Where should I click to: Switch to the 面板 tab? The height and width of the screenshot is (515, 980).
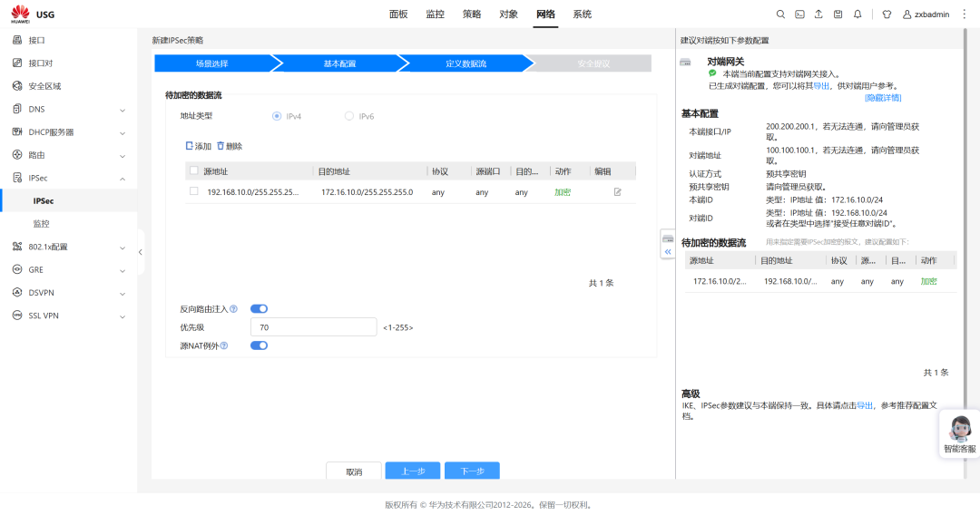tap(398, 15)
